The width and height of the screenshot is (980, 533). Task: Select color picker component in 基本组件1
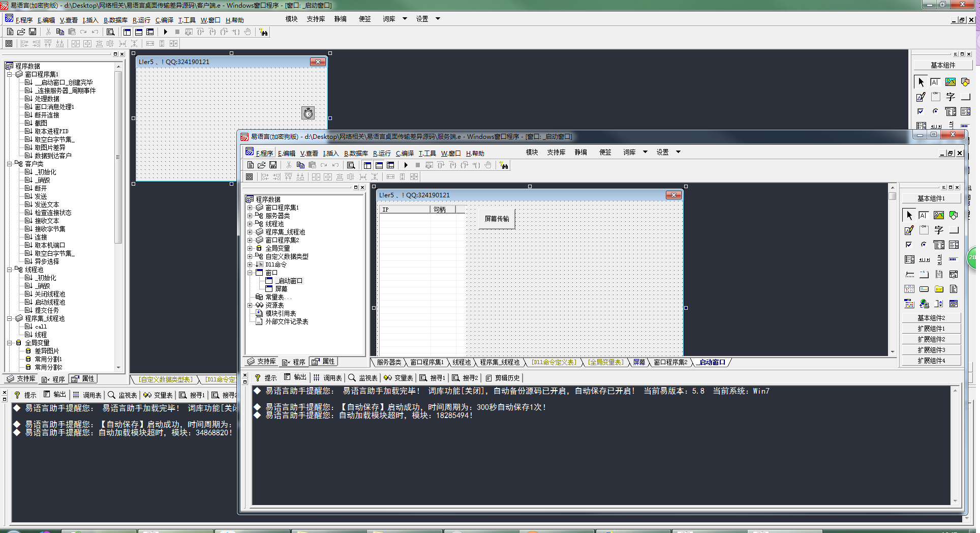click(909, 304)
